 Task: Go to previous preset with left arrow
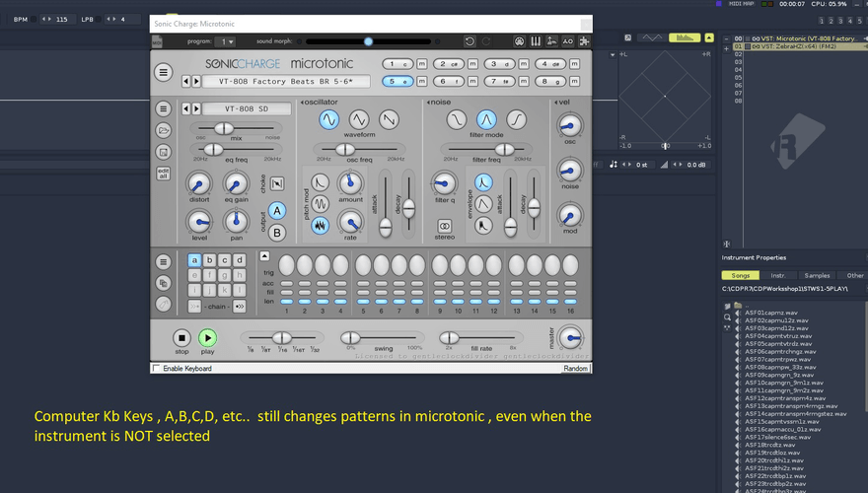[x=186, y=81]
